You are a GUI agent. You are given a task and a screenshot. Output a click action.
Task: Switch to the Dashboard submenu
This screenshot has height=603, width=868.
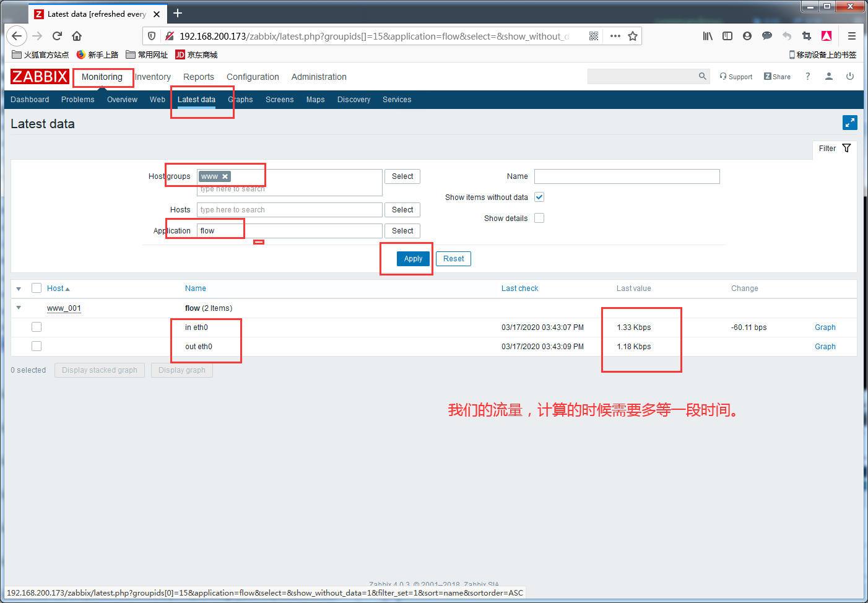(30, 100)
